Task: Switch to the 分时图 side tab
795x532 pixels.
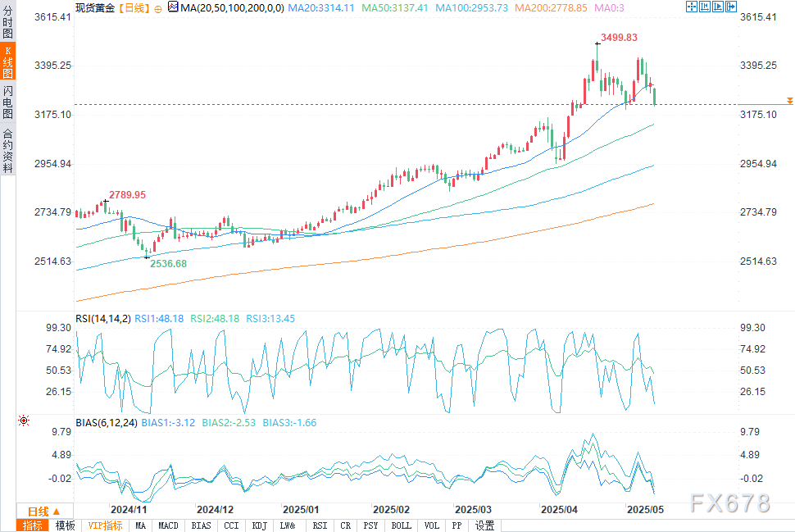Action: tap(7, 23)
